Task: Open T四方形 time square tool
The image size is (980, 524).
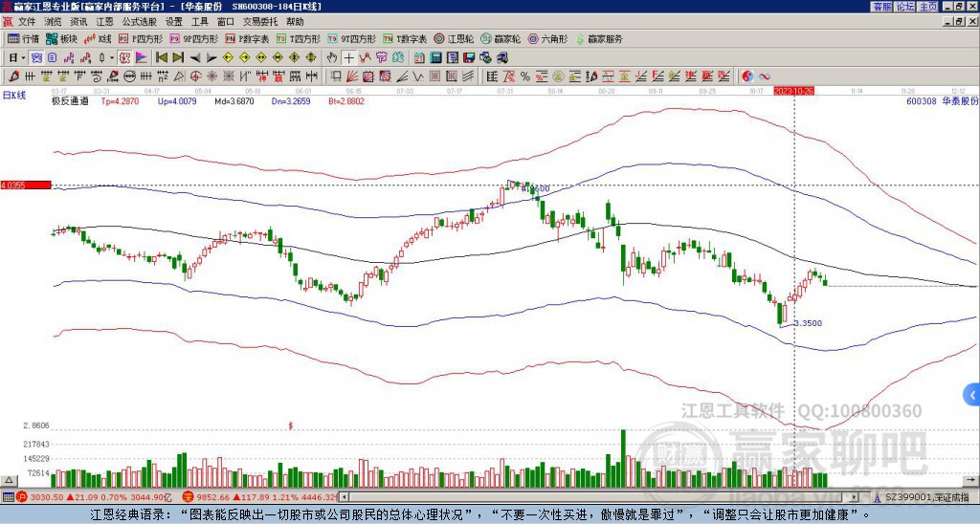Action: [x=299, y=38]
